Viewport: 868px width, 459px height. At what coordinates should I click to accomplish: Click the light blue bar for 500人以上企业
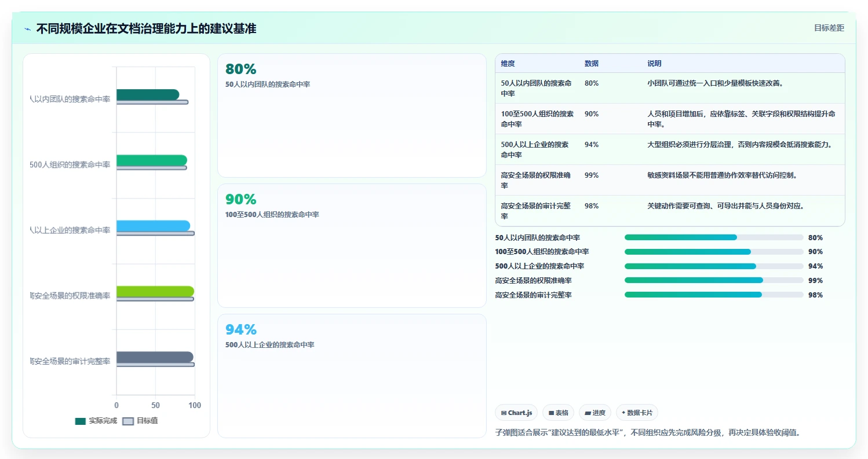[x=153, y=226]
